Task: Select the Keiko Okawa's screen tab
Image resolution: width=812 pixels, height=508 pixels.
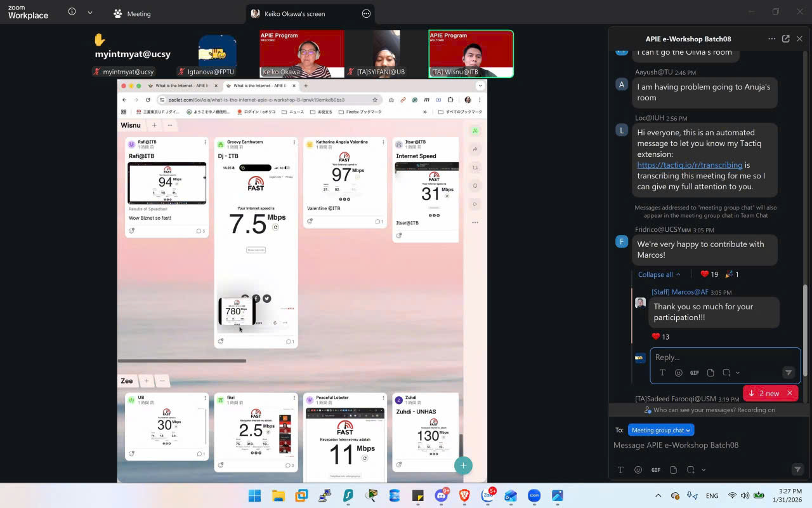Action: pyautogui.click(x=309, y=13)
